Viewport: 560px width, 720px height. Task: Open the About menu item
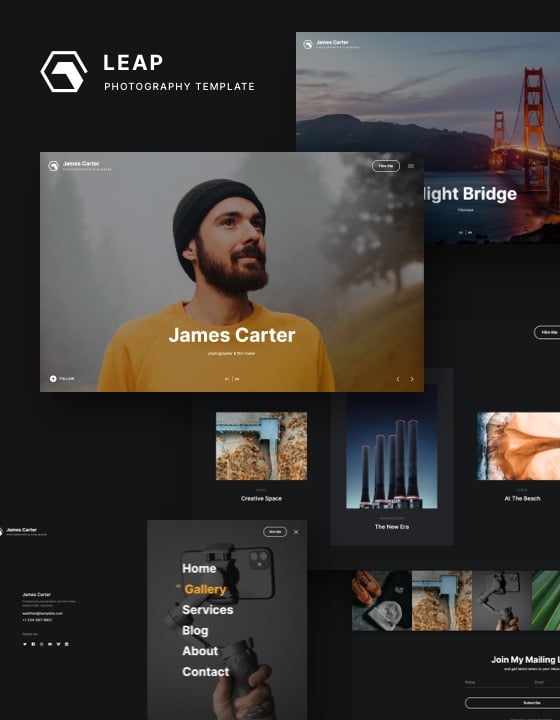coord(200,651)
